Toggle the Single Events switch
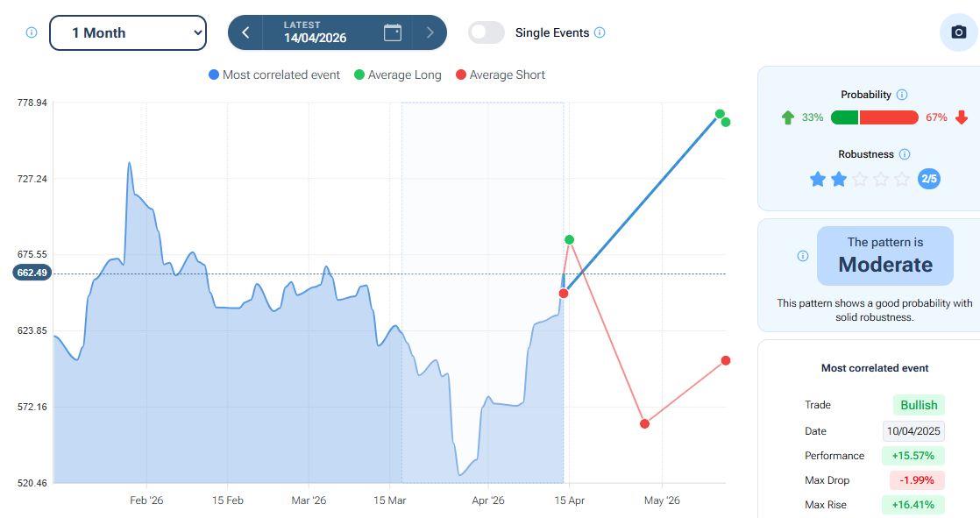 (x=486, y=32)
